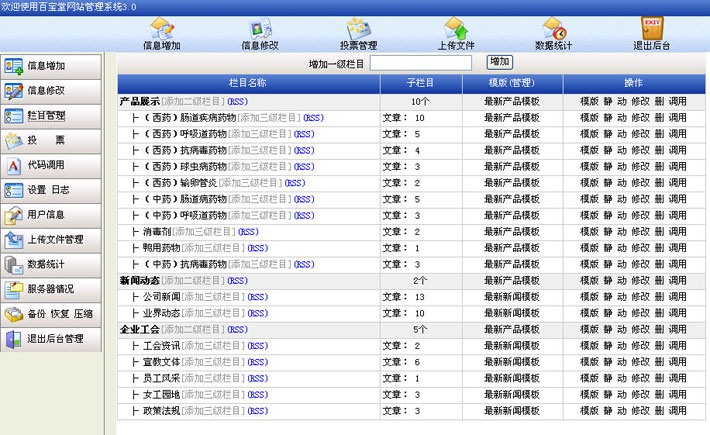Screen dimensions: 710x435
Task: Click sidebar 投票 icon
Action: pos(14,141)
